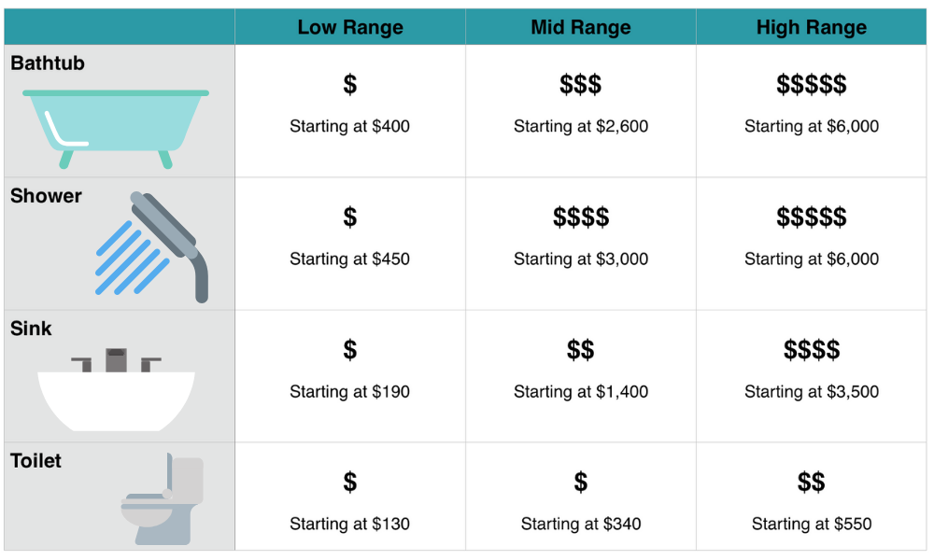Click 'Starting at $2,600' bathtub price
This screenshot has height=560, width=934.
581,126
